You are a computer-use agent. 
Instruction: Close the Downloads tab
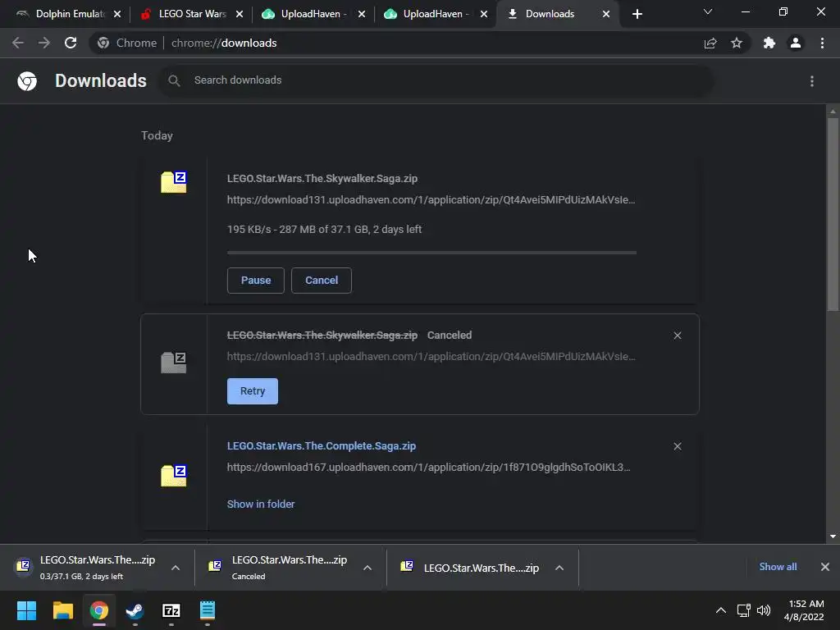click(606, 14)
